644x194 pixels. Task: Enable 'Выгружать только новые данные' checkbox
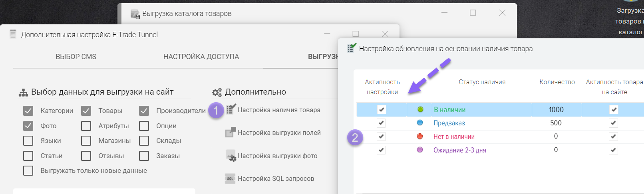28,171
